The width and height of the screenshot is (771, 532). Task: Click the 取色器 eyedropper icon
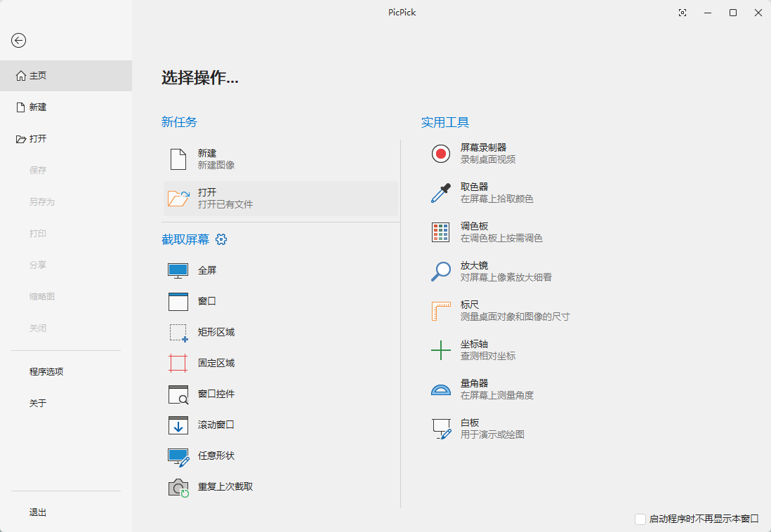pos(440,193)
